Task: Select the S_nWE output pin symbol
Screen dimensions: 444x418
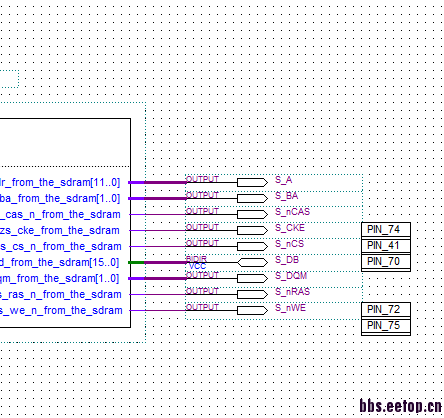Action: click(252, 310)
